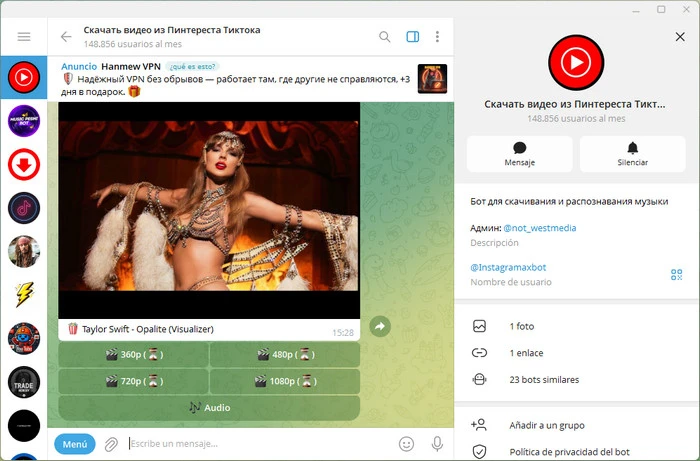Open the three-dot chat options menu
The image size is (700, 461).
point(437,37)
